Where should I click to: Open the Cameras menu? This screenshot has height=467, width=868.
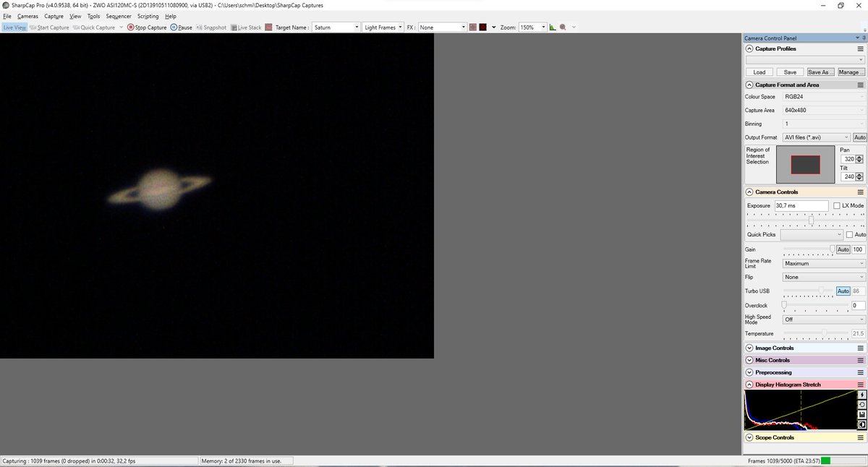click(x=27, y=16)
